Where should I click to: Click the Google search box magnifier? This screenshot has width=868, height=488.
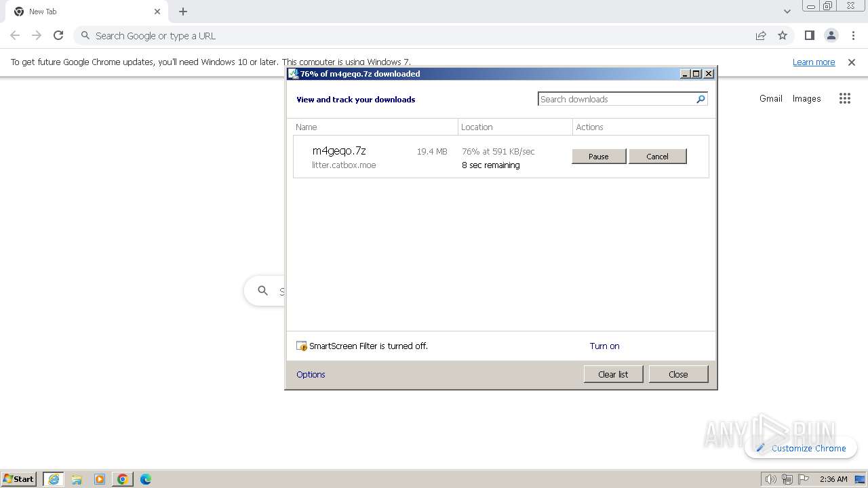tap(263, 291)
